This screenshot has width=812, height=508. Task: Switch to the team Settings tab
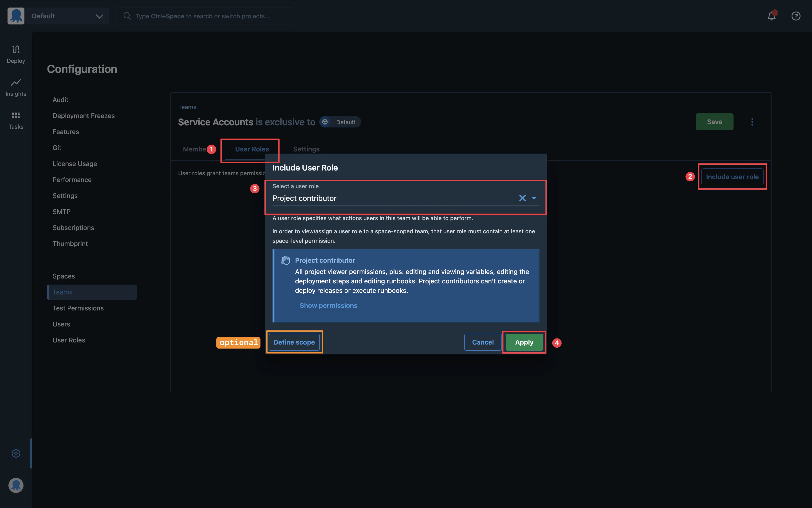click(306, 149)
